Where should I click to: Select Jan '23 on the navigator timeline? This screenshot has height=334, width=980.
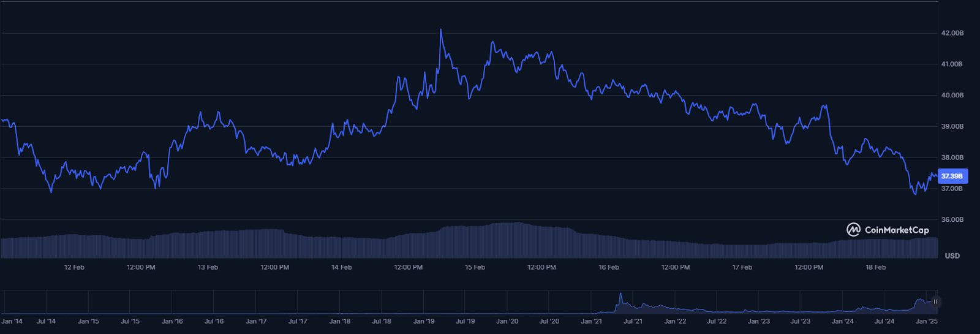click(x=759, y=321)
